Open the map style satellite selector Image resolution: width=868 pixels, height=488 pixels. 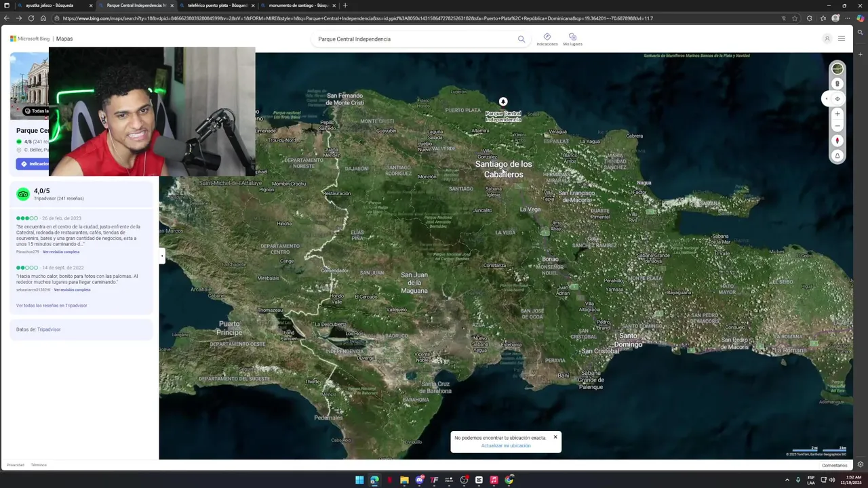click(x=837, y=68)
